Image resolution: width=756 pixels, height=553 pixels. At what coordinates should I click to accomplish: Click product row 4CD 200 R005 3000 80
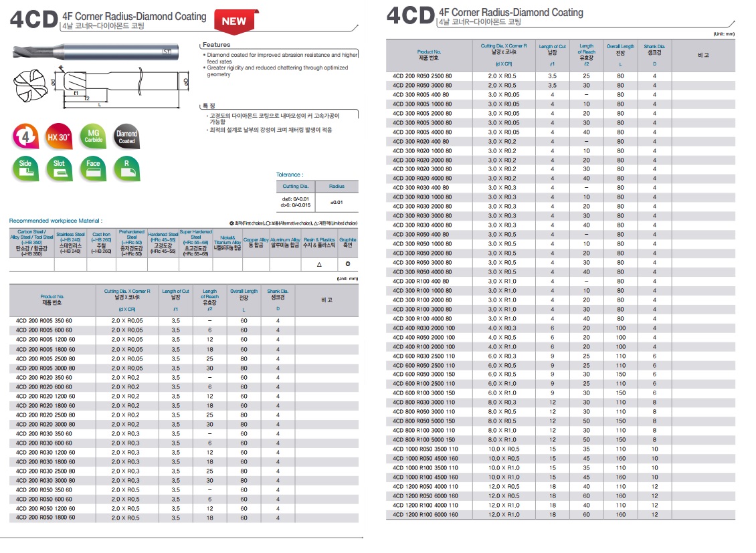click(184, 368)
